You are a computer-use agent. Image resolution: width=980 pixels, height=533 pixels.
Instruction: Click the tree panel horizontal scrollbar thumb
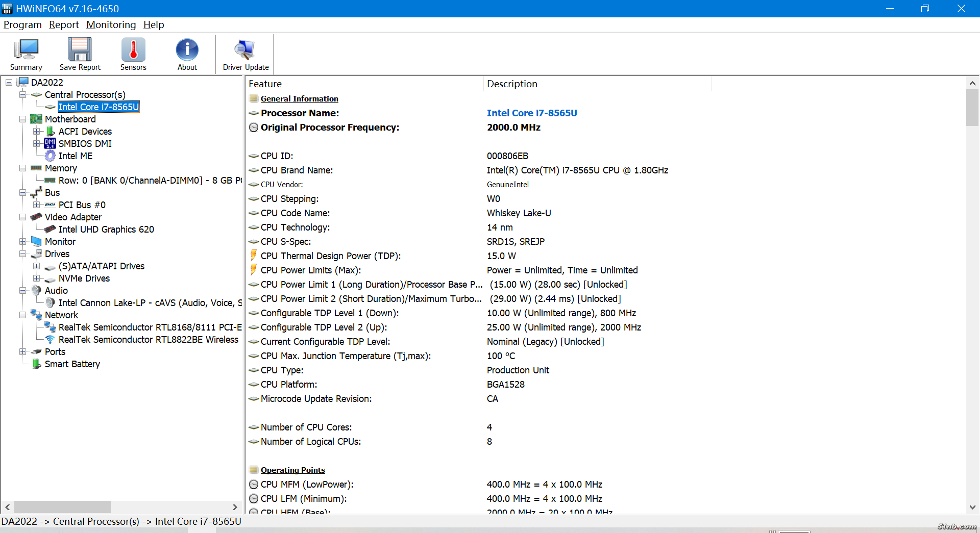point(62,507)
